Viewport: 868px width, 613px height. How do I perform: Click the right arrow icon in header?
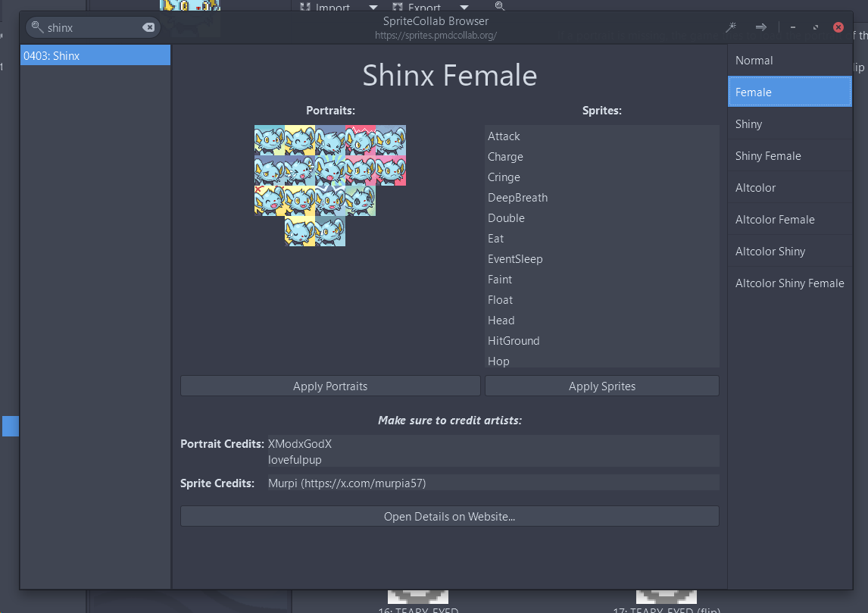tap(761, 27)
